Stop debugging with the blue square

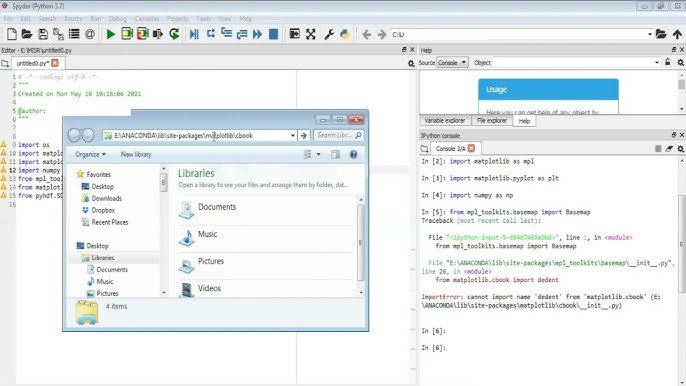[273, 34]
